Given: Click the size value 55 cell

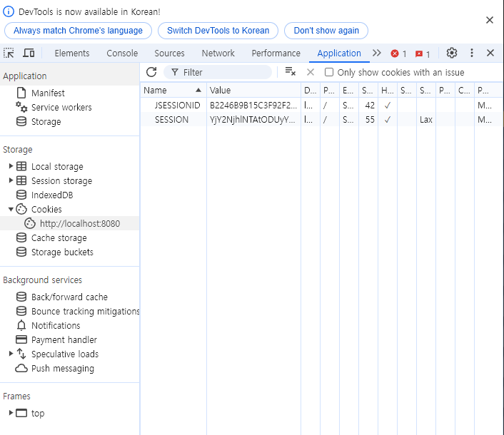Looking at the screenshot, I should click(368, 120).
